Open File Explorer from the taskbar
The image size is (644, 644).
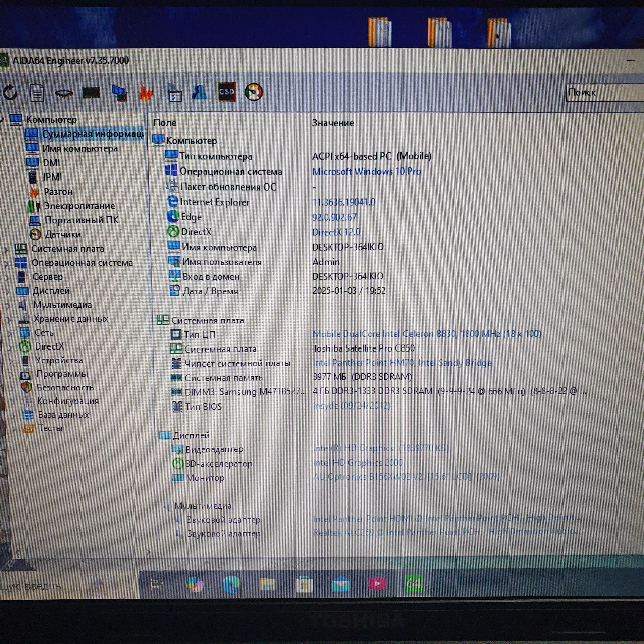click(x=268, y=585)
